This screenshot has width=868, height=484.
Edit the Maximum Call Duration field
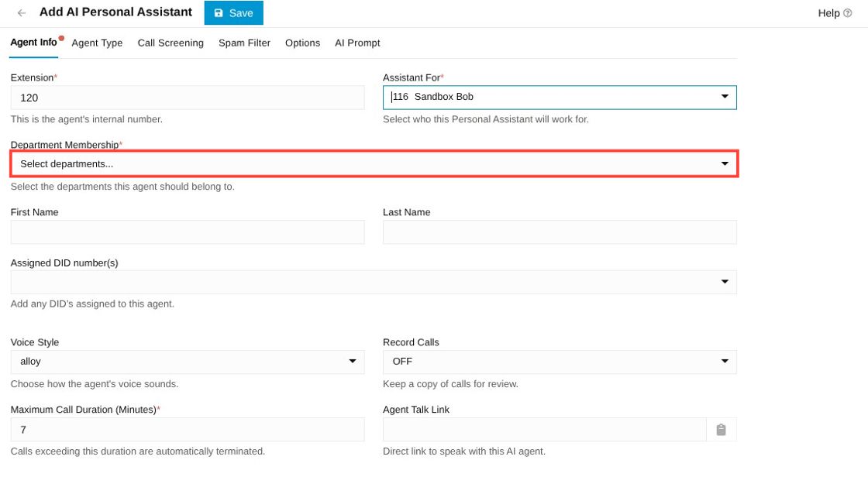[x=187, y=430]
